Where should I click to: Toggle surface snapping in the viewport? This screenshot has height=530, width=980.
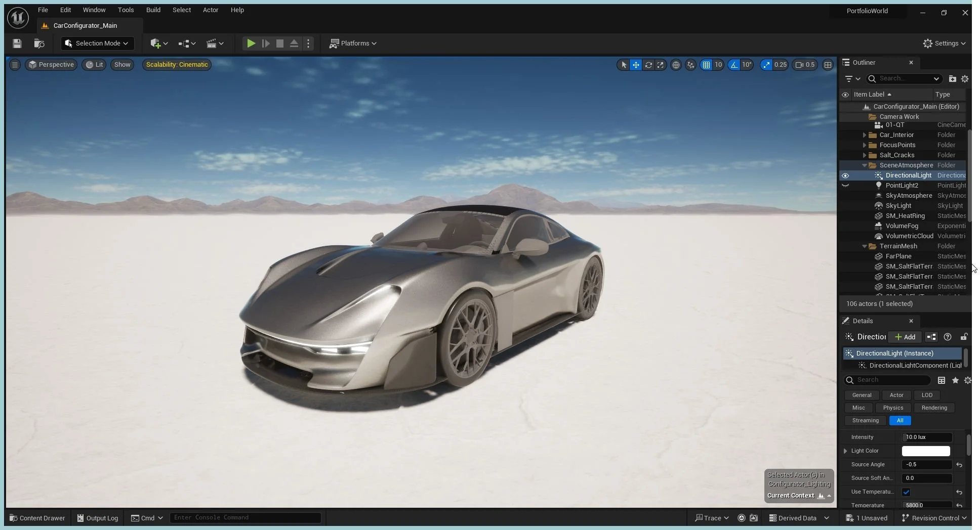tap(690, 65)
